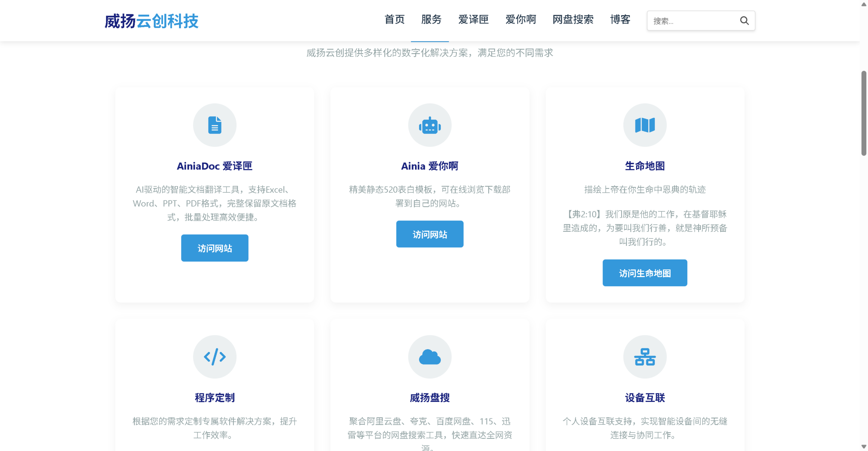Click the AiniaDoc 爱译匣 card title
Viewport: 868px width, 451px height.
(215, 166)
